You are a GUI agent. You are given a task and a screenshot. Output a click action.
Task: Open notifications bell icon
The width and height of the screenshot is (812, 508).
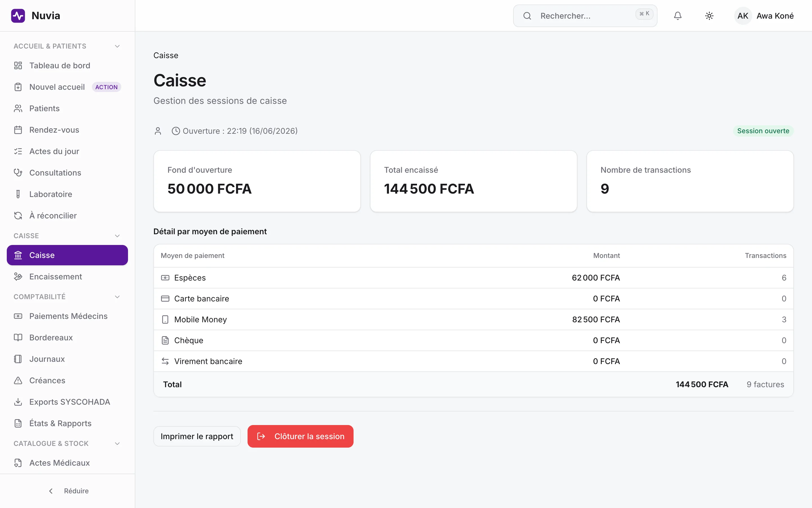(x=678, y=16)
